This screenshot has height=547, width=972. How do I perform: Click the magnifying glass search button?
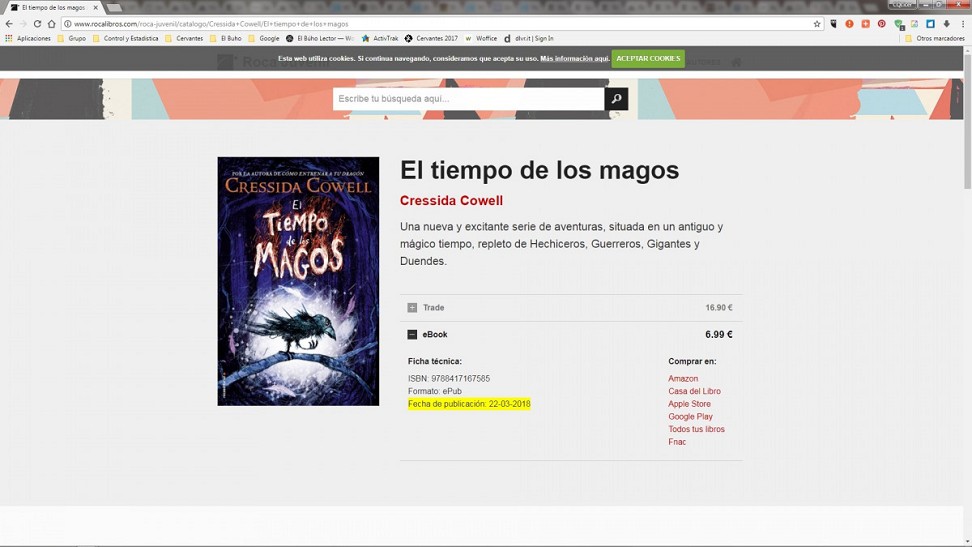pos(616,99)
